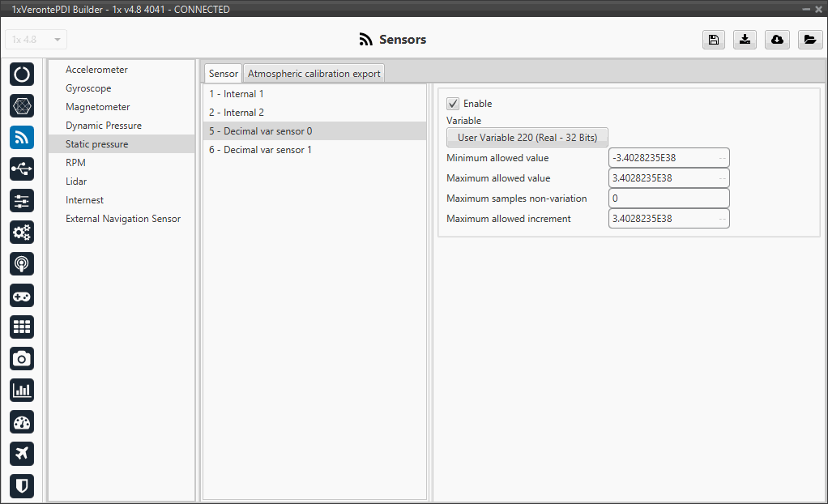Select Dynamic Pressure in sensor list
The width and height of the screenshot is (828, 504).
click(x=104, y=126)
